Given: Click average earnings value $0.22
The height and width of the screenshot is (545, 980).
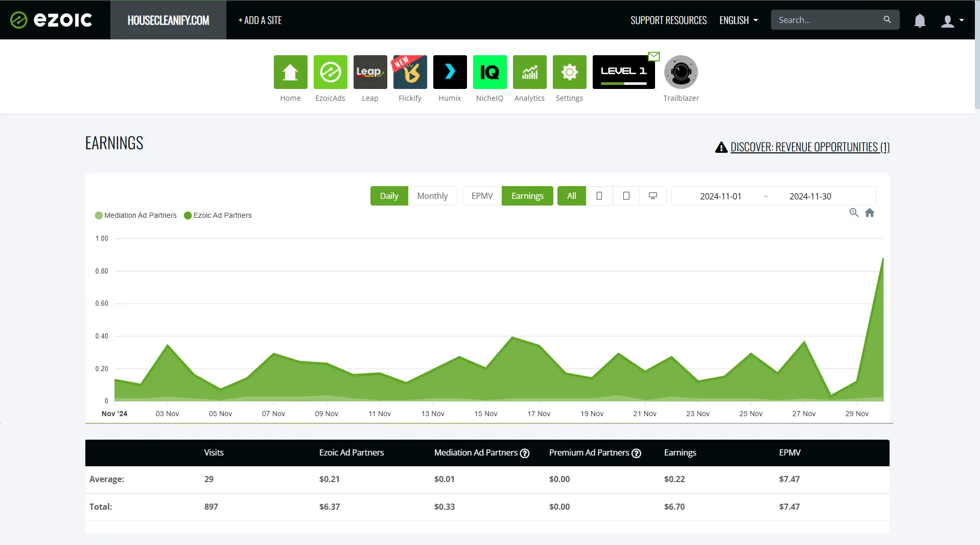Looking at the screenshot, I should (674, 479).
